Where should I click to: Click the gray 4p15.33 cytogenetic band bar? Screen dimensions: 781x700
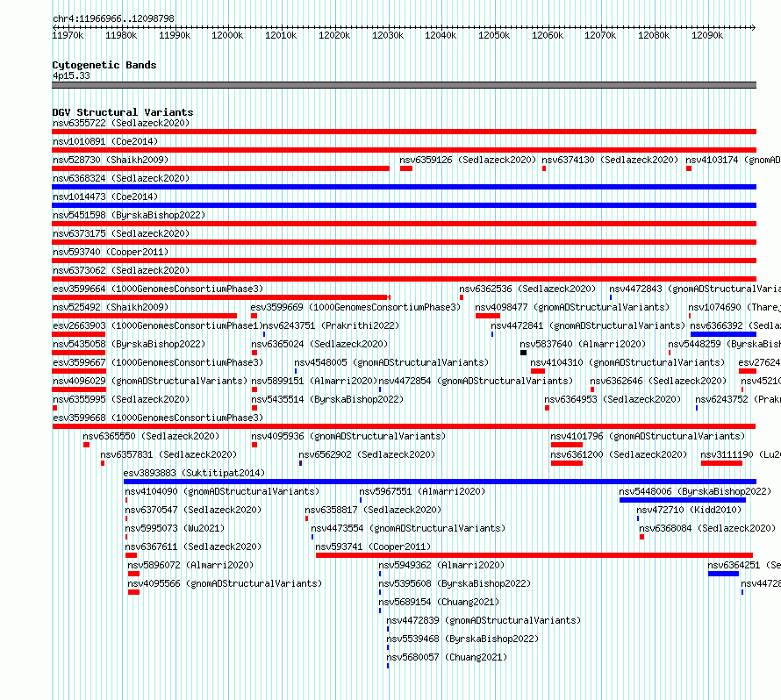click(x=404, y=85)
